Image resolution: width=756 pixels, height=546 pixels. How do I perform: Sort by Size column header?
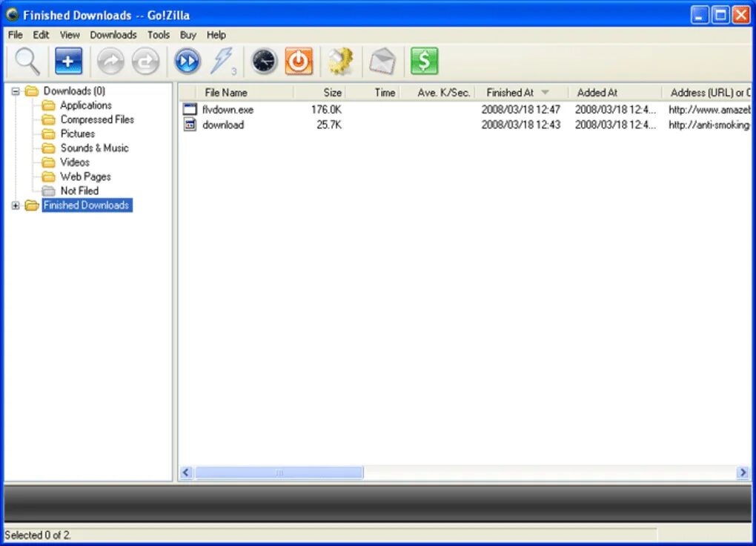click(319, 92)
